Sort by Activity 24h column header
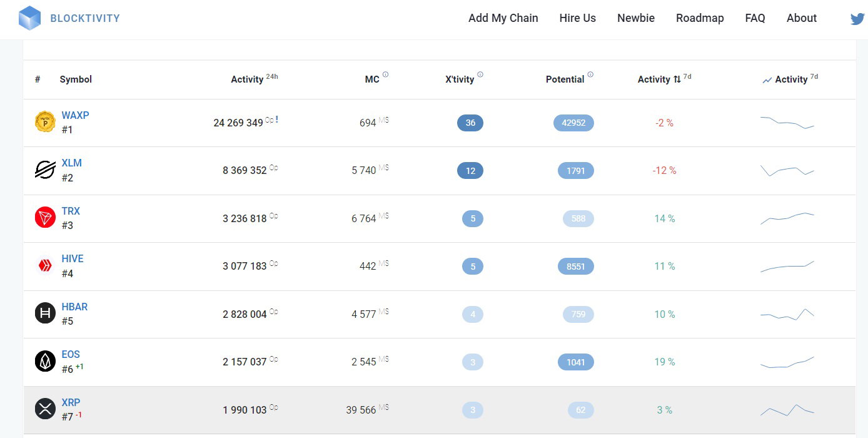 255,79
